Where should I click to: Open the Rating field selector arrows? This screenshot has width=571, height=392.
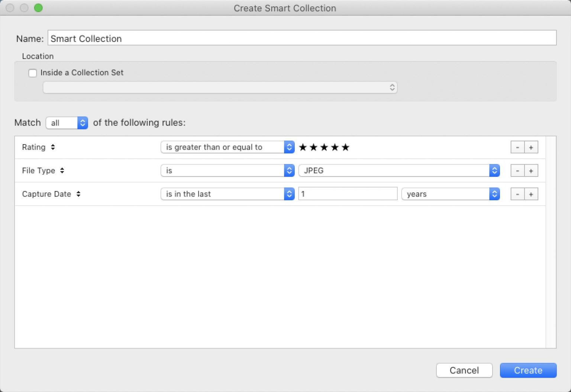(52, 147)
